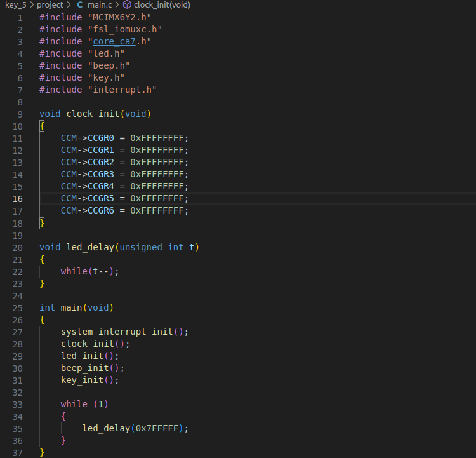Click "MCIMX6Y2.h" include string
Screen dimensions: 476x458
click(x=119, y=17)
